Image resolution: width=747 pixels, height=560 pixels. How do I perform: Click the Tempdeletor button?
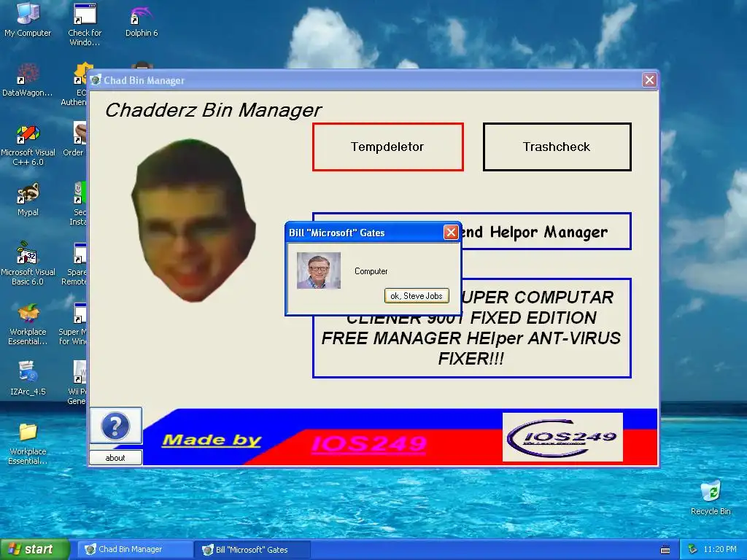[388, 147]
